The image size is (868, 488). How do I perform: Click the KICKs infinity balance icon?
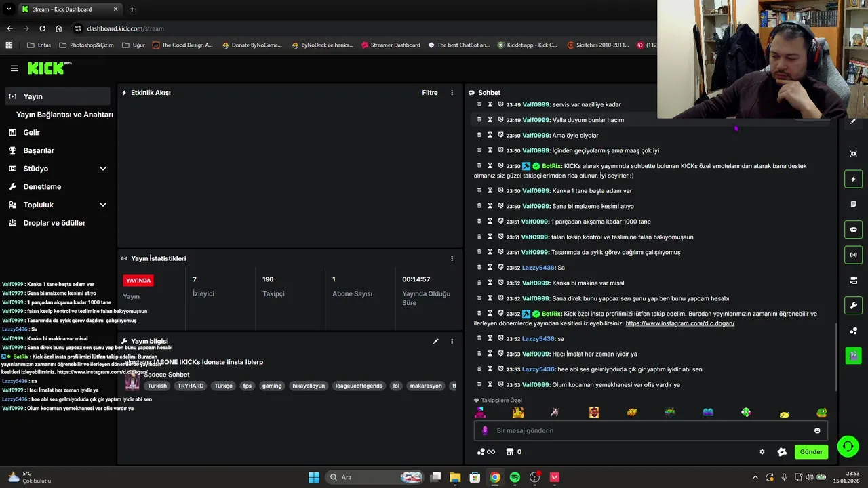[486, 452]
